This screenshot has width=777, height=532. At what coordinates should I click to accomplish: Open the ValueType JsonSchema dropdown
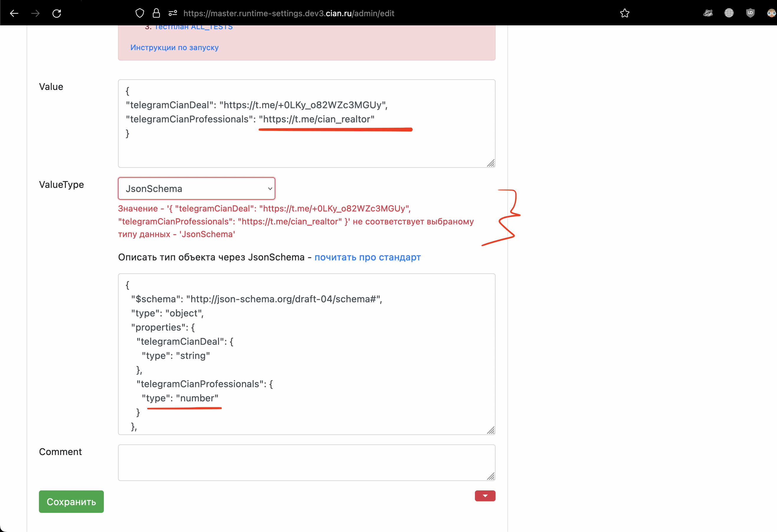pos(196,188)
